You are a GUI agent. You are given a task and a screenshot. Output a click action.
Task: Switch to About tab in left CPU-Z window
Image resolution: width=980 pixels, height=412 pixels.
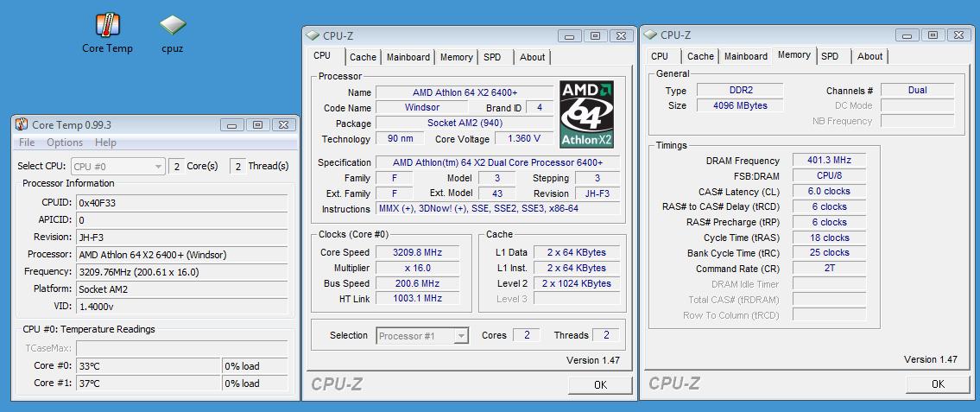[533, 57]
